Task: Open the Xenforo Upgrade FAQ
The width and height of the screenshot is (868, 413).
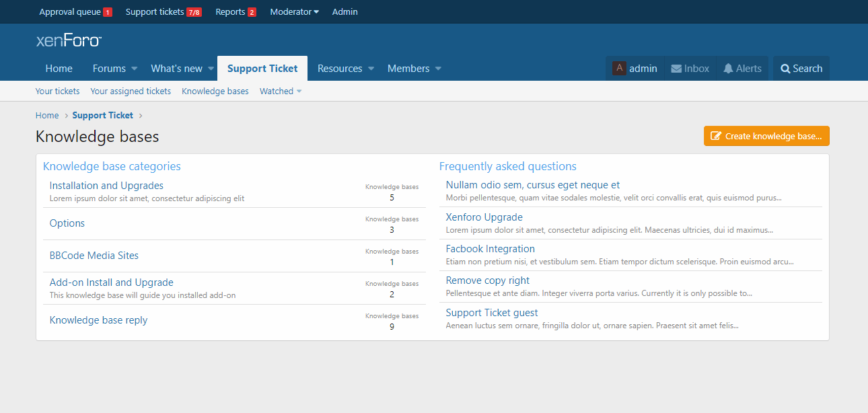Action: (484, 217)
